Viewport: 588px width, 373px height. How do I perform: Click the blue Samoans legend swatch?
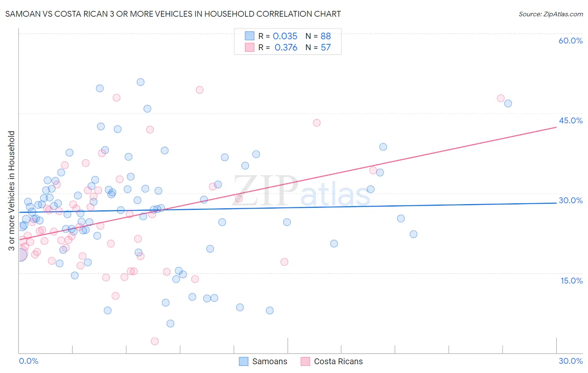click(243, 361)
